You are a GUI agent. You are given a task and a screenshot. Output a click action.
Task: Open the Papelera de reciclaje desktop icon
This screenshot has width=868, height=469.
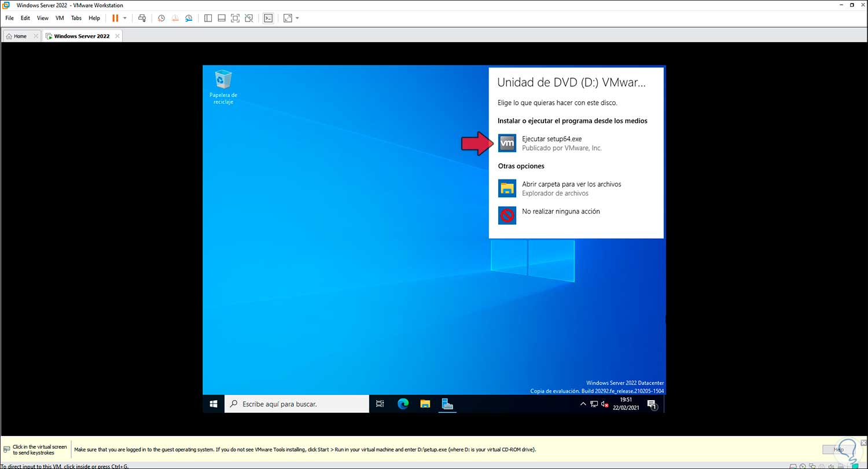point(223,87)
